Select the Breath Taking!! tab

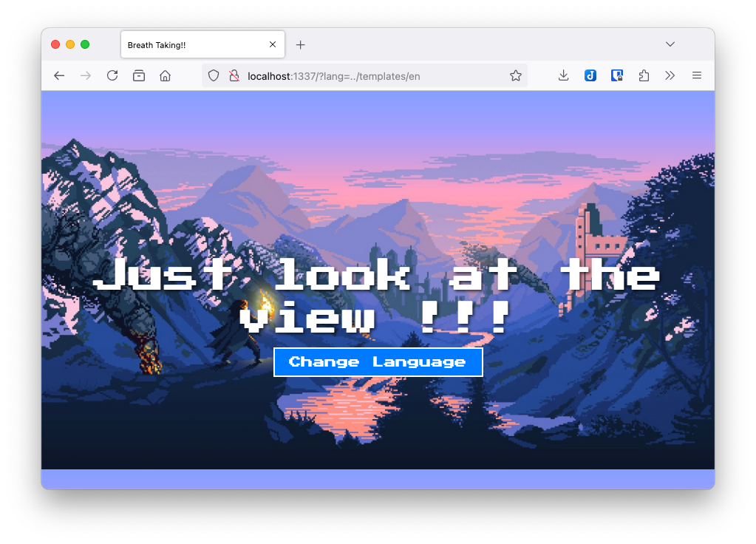pos(202,45)
